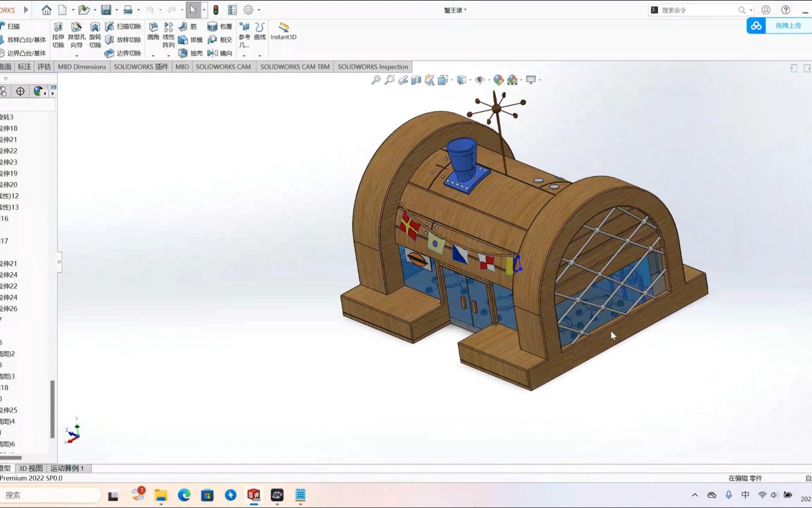Print using the printer icon
Image resolution: width=812 pixels, height=508 pixels.
(x=128, y=10)
